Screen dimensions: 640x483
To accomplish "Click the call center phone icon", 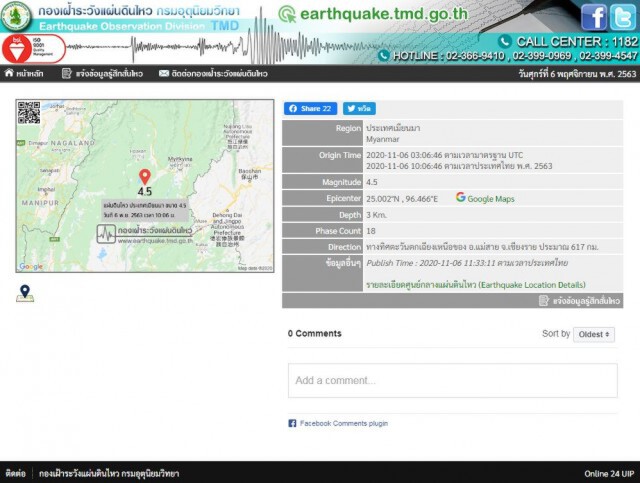I will point(505,41).
